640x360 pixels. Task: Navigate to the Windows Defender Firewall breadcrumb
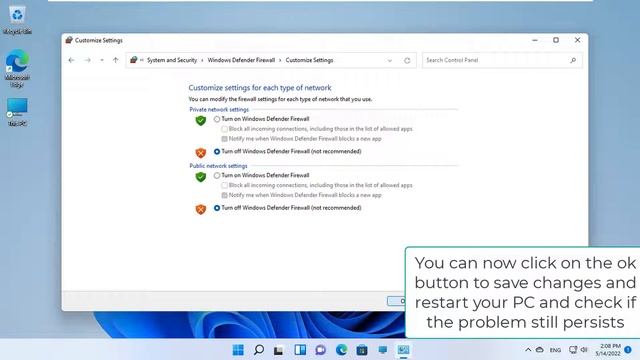(241, 60)
